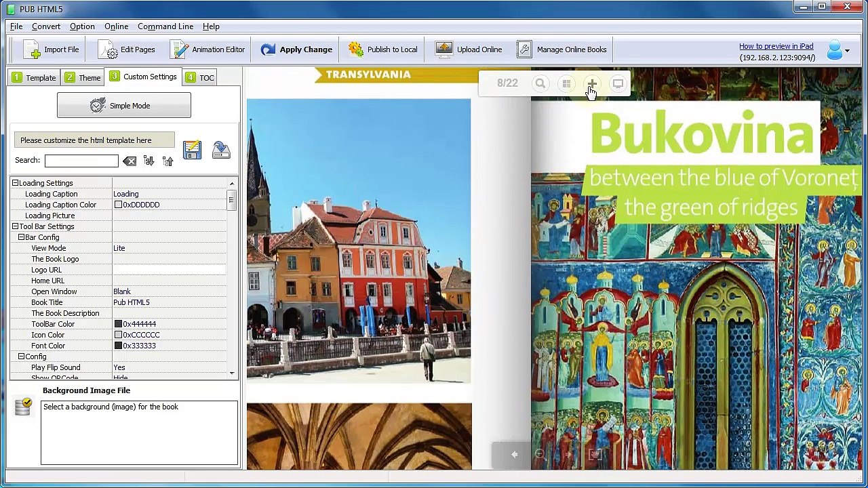Switch to the Template tab
Screen dimensions: 868x488
click(34, 77)
